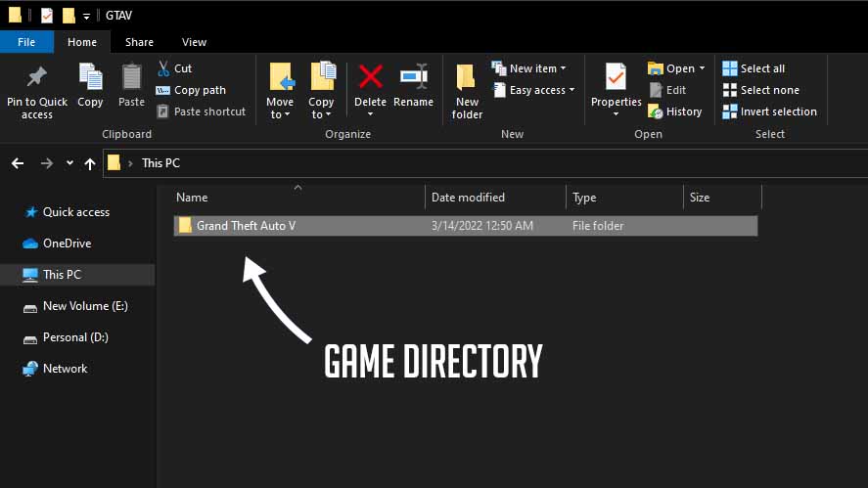Switch to the Share ribbon tab
868x488 pixels.
click(x=139, y=42)
